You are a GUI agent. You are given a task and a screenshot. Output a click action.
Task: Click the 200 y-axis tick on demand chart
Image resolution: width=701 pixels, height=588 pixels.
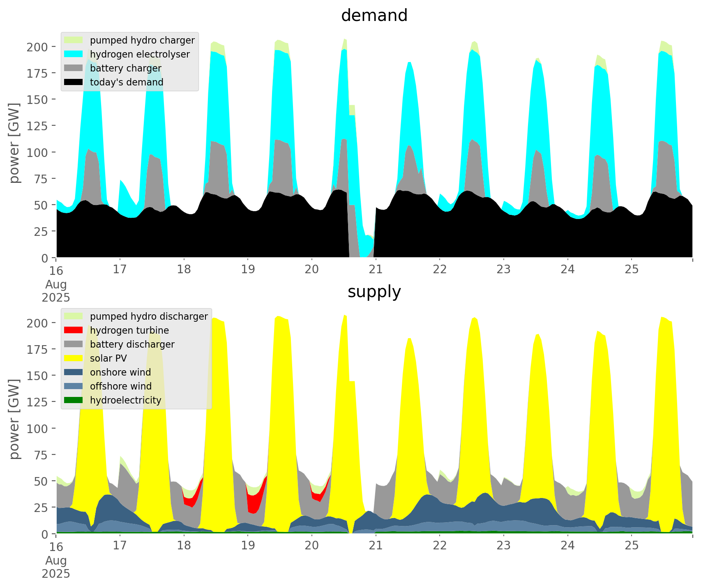38,47
